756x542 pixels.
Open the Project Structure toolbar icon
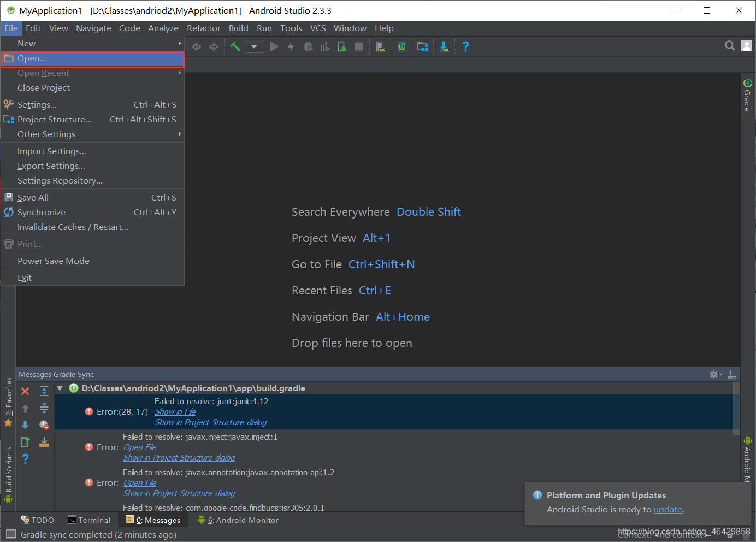423,46
